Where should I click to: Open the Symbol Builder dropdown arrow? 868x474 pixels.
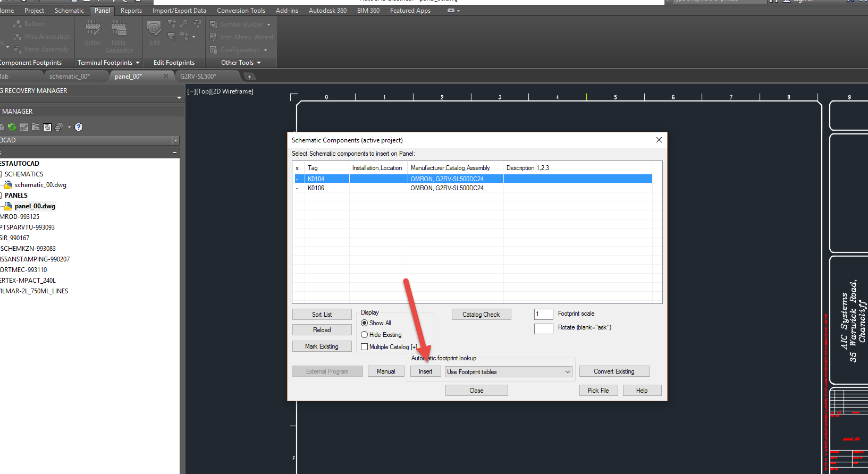(x=268, y=24)
